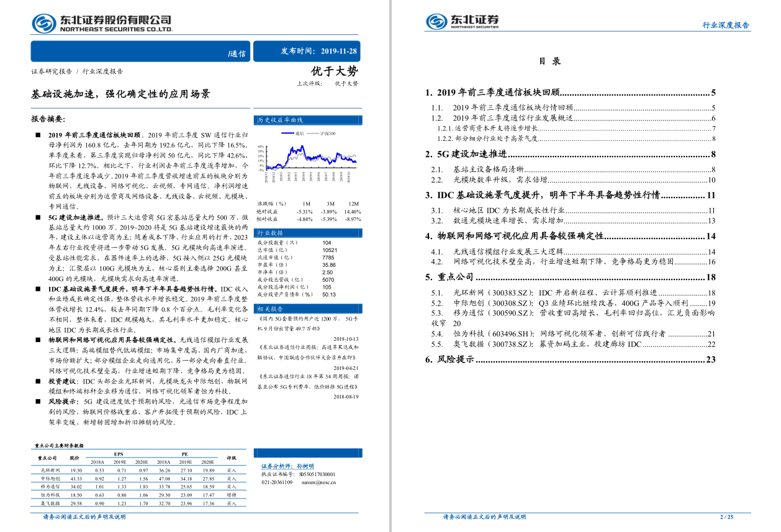The width and height of the screenshot is (781, 532).
Task: Click the '/通信' sector label in the banner
Action: pyautogui.click(x=237, y=53)
